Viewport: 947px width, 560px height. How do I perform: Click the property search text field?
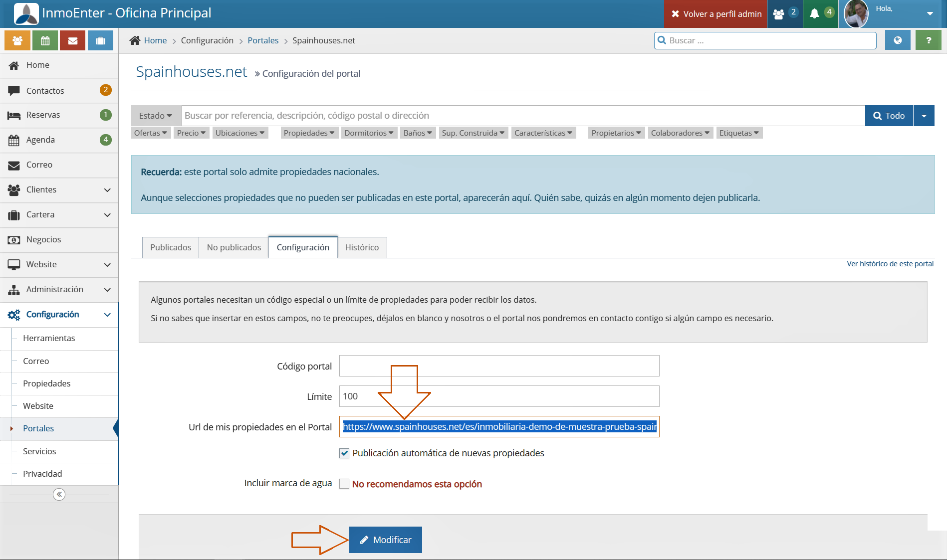pos(523,116)
